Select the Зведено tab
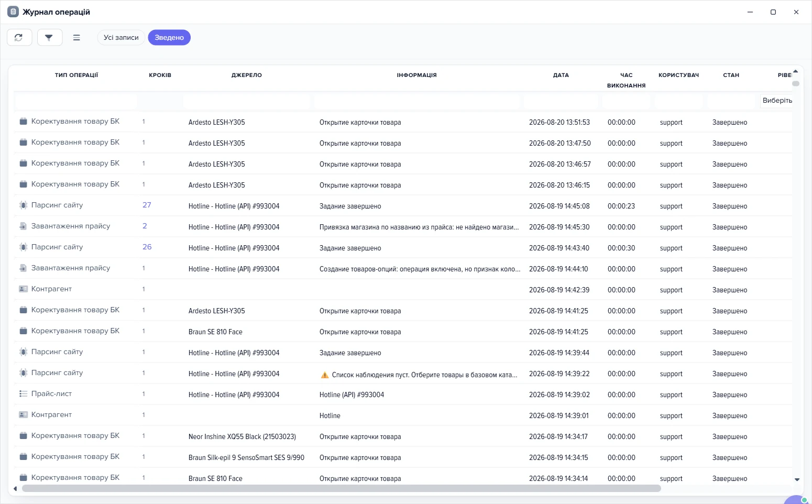Viewport: 812px width, 504px height. 169,38
